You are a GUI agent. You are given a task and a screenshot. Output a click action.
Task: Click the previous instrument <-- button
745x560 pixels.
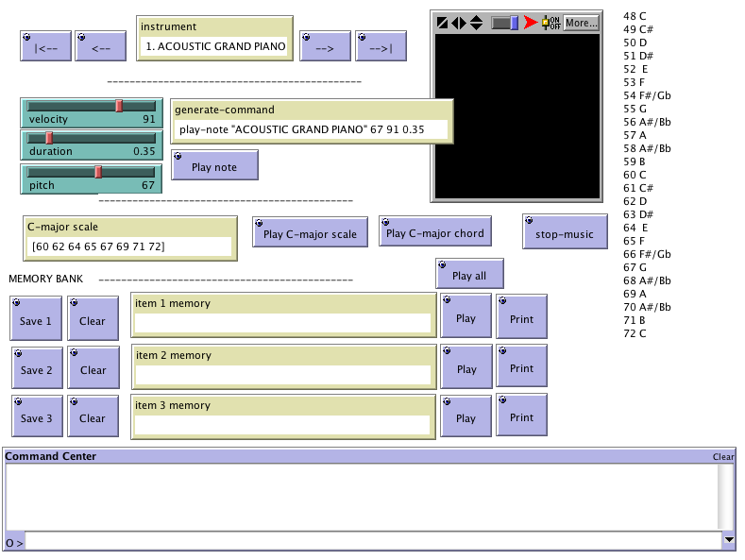(x=101, y=45)
